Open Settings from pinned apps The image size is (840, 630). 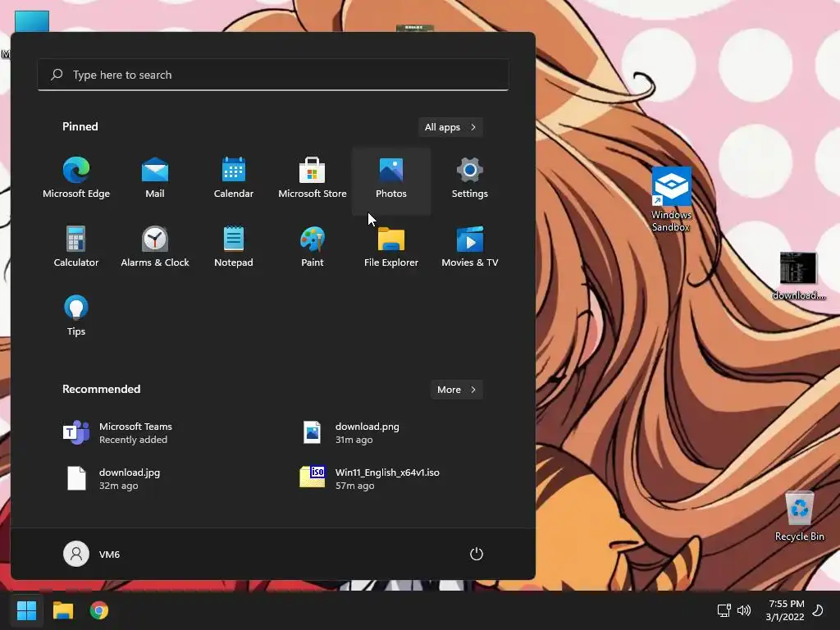pyautogui.click(x=470, y=179)
